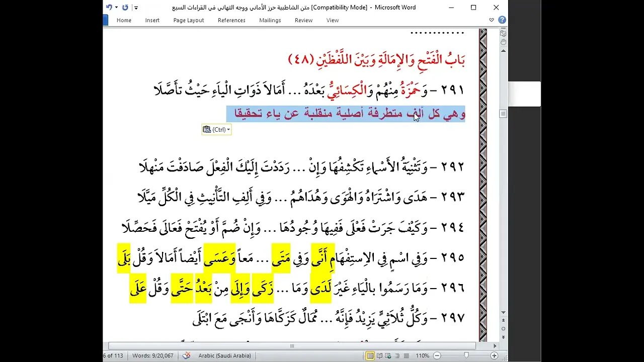Screen dimensions: 644x362
Task: Click in verse line numbered ٢٩٣
Action: point(301,197)
